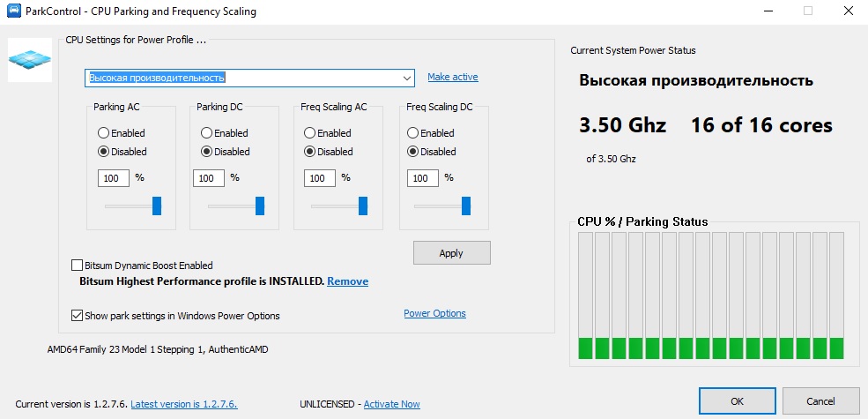This screenshot has height=419, width=868.
Task: Minimize the ParkControl window
Action: tap(768, 11)
